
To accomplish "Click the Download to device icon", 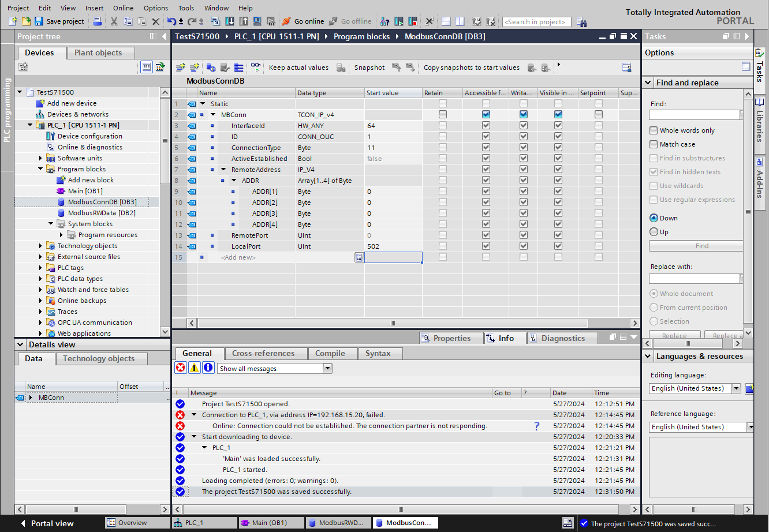I will click(229, 21).
